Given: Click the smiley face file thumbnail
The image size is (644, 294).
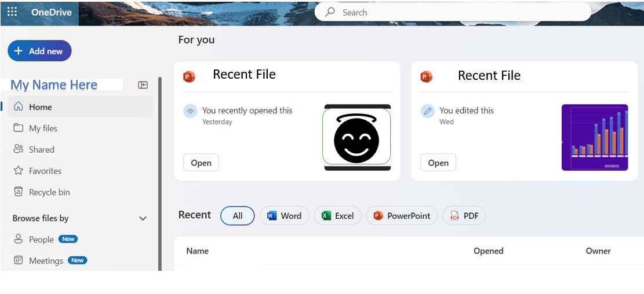Looking at the screenshot, I should pyautogui.click(x=356, y=137).
